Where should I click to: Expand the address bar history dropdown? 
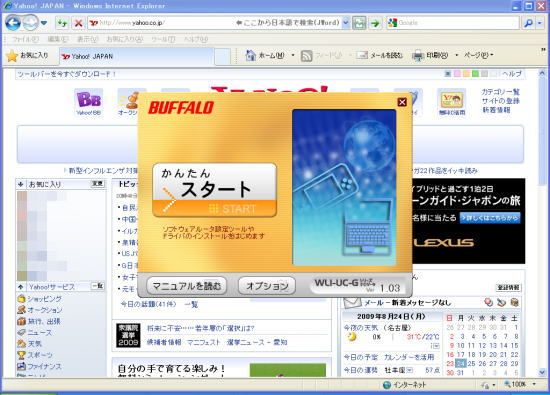pos(346,23)
